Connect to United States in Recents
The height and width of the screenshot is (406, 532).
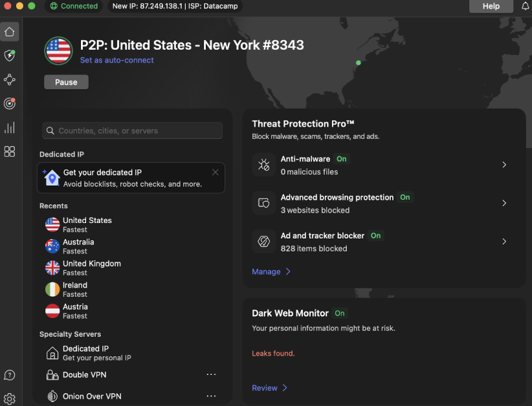coord(132,225)
